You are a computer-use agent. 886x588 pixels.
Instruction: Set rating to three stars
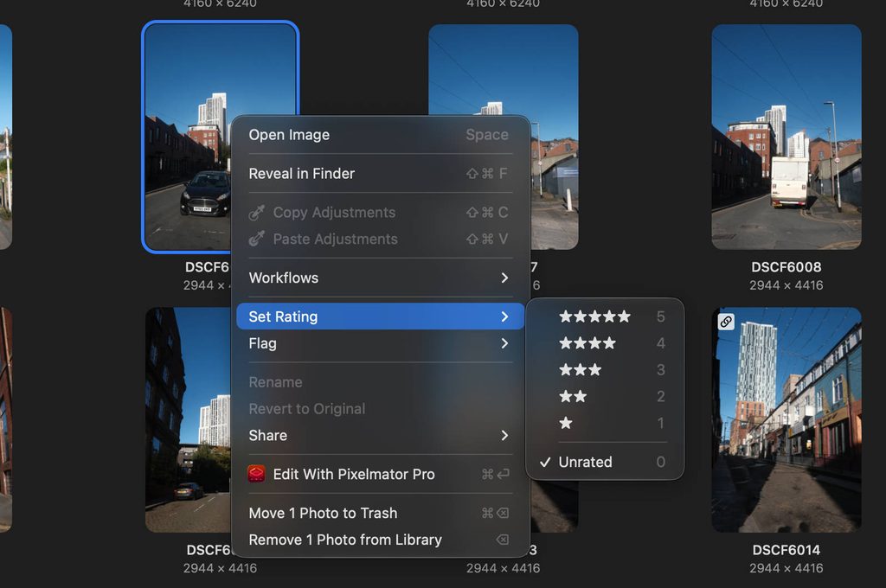tap(605, 369)
